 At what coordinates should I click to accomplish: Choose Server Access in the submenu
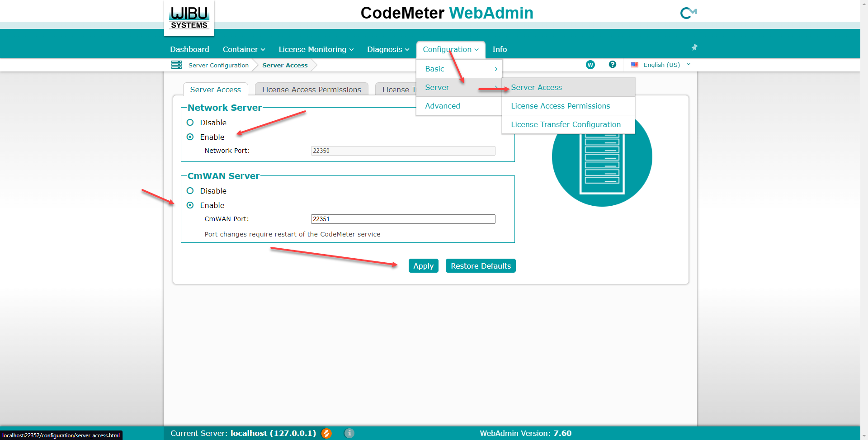[x=569, y=87]
